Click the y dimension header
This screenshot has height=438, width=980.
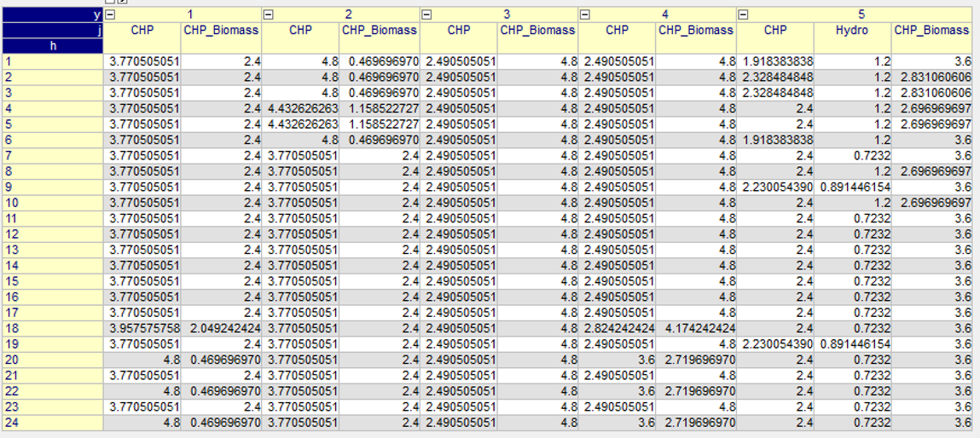(52, 15)
